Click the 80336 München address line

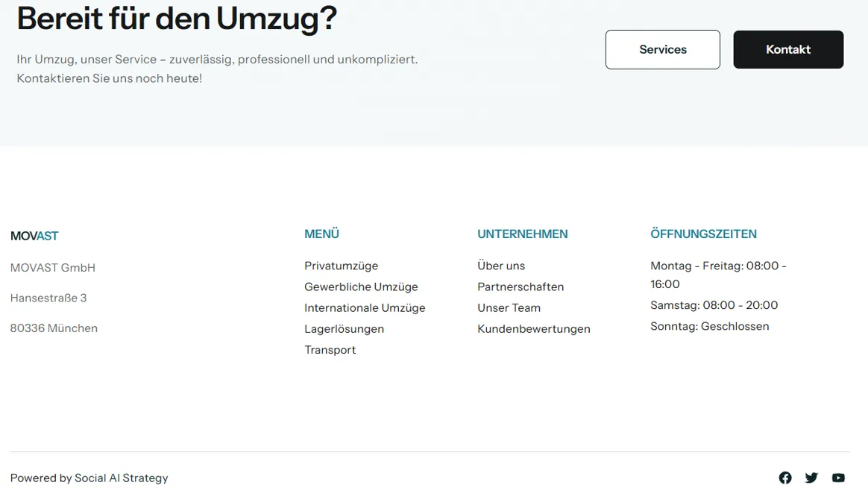54,328
